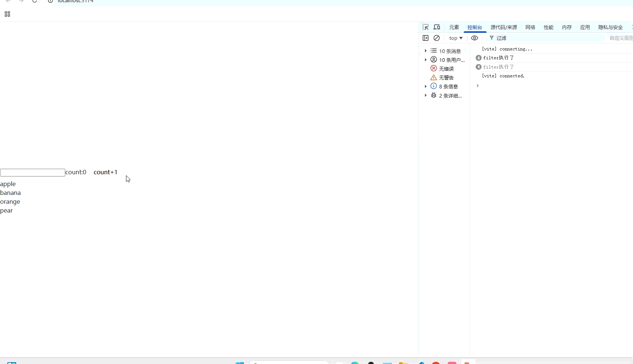
Task: Click the list icon beside 10 条消息
Action: coord(434,51)
